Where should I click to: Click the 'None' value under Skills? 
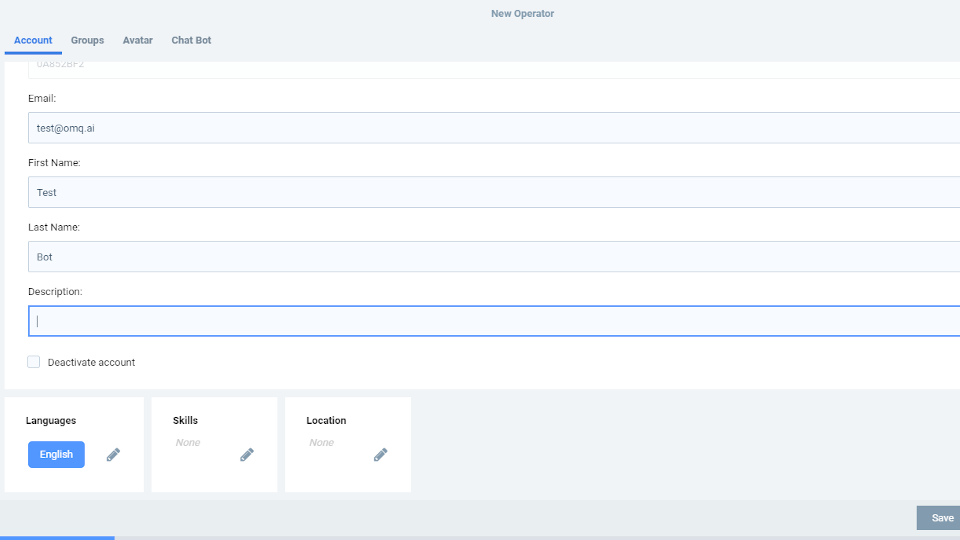188,443
